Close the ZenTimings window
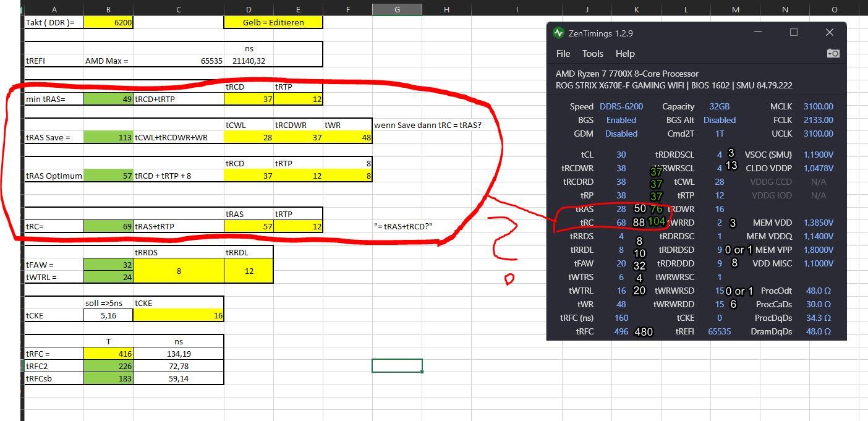This screenshot has width=868, height=421. (x=829, y=33)
